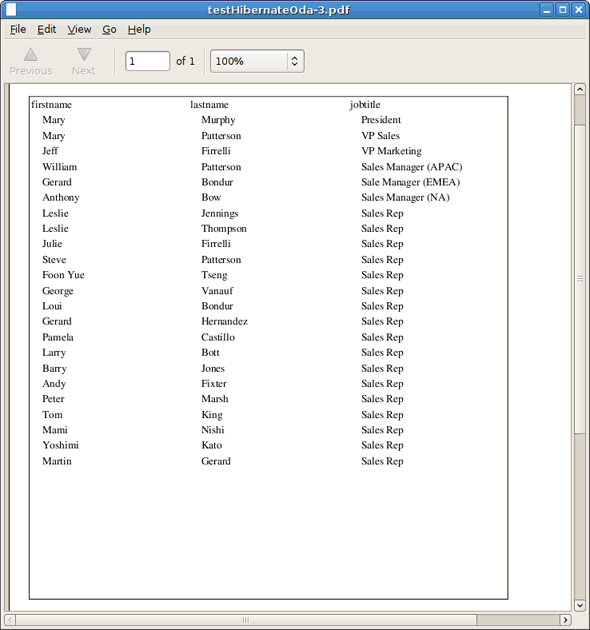The image size is (590, 630).
Task: Open the Go menu
Action: [109, 29]
